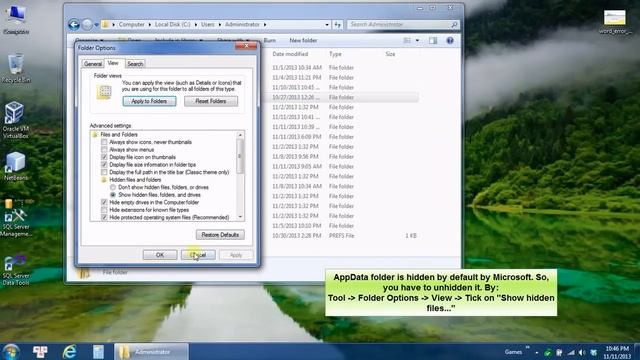Expand the view options dropdown arrow
The image size is (640, 360).
tap(417, 40)
